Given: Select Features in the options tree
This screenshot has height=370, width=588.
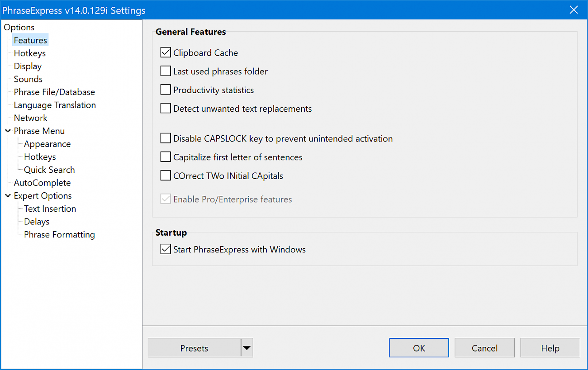Looking at the screenshot, I should click(30, 40).
